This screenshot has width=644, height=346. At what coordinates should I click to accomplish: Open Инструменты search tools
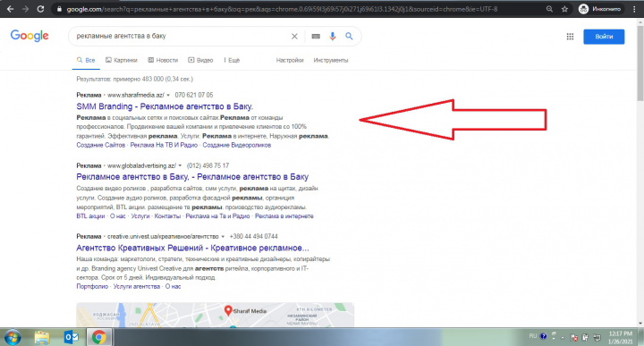pyautogui.click(x=331, y=60)
